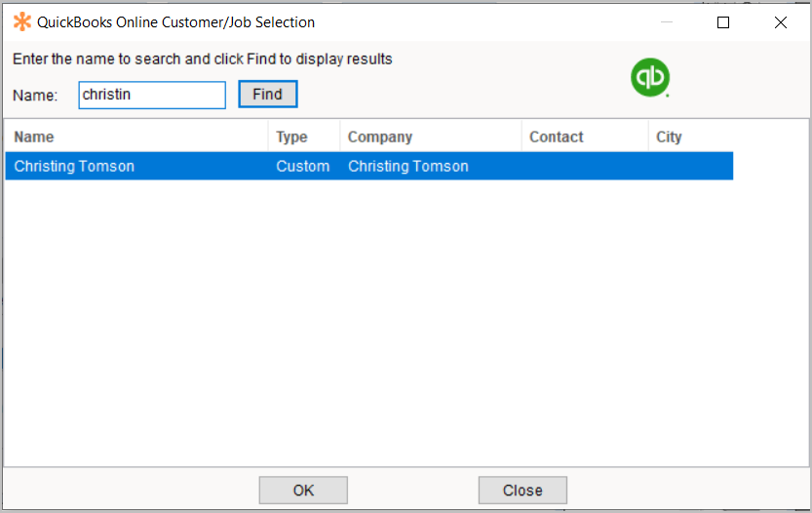Click the Contact column header
Image resolution: width=812 pixels, height=513 pixels.
[584, 137]
